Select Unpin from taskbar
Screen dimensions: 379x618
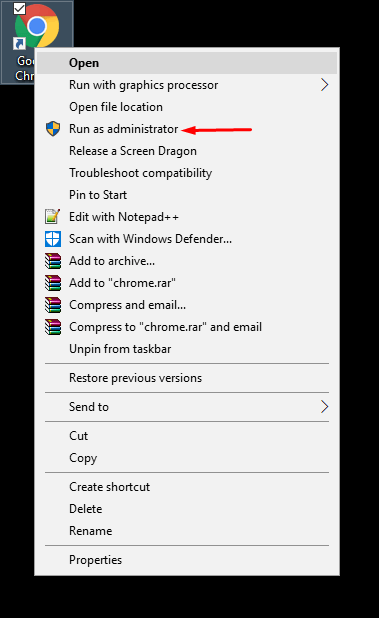tap(187, 349)
